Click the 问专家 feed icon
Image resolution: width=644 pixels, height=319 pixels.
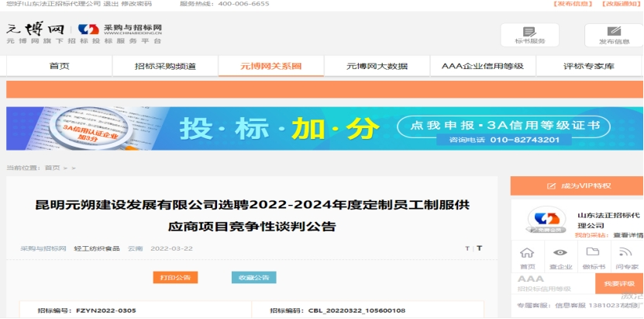626,253
